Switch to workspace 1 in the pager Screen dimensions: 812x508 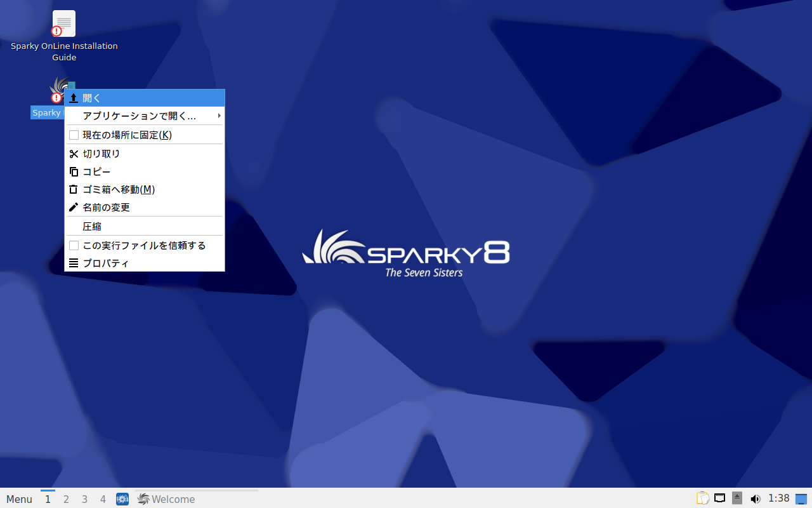(x=48, y=499)
